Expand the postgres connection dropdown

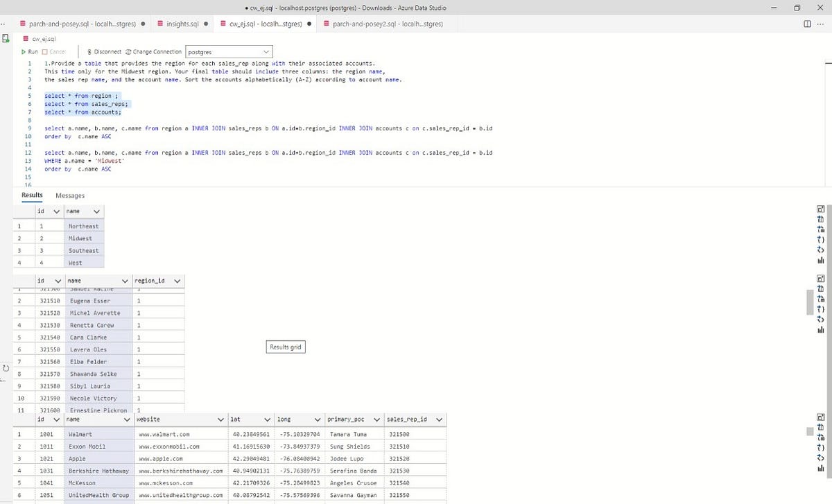click(x=266, y=51)
